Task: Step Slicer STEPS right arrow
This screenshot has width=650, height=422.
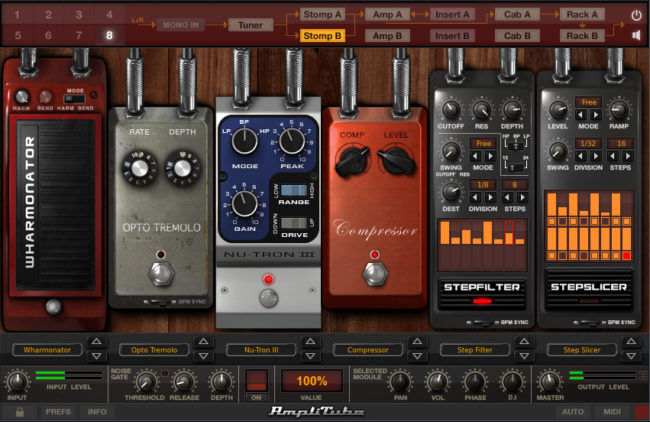Action: [628, 156]
